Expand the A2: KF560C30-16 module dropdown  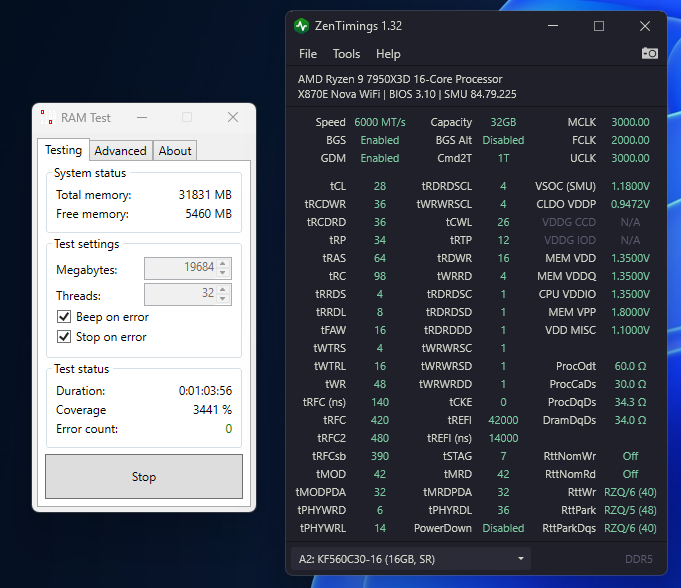pos(410,559)
